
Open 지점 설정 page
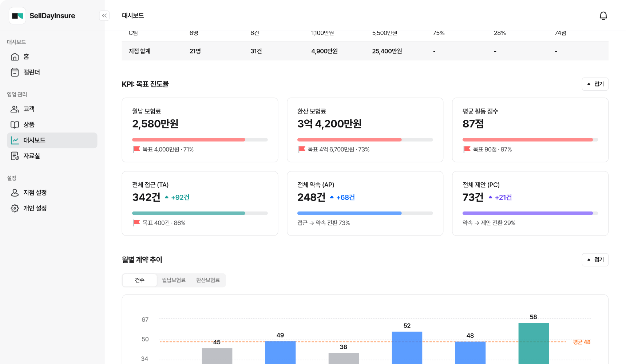click(52, 193)
